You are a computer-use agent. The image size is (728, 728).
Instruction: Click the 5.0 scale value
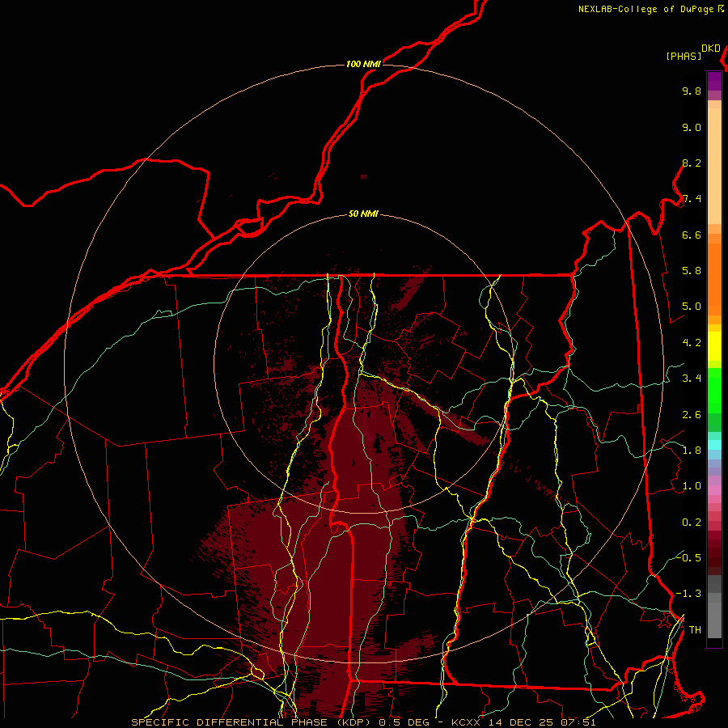[x=692, y=307]
